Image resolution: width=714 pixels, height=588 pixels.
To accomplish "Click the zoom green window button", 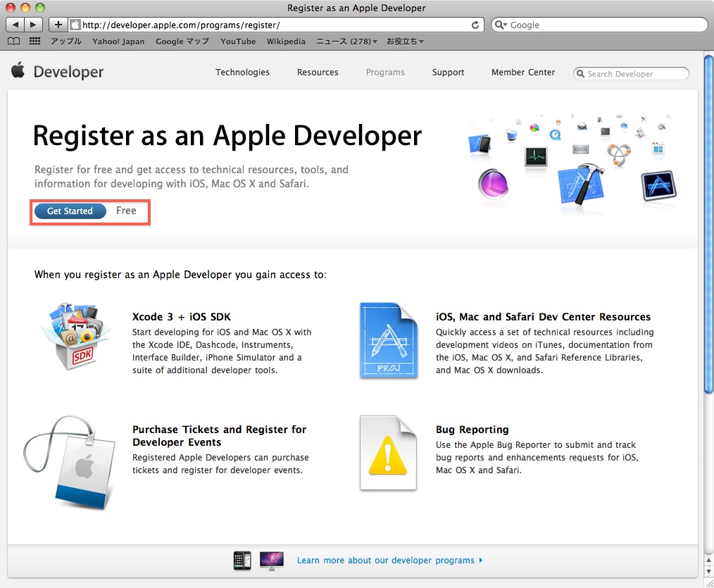I will [x=40, y=7].
